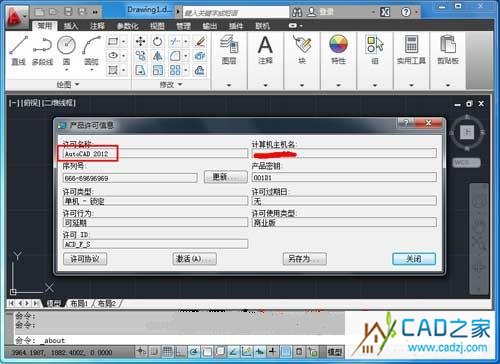Click the Group (组) icon
The image size is (500, 364).
pyautogui.click(x=375, y=44)
